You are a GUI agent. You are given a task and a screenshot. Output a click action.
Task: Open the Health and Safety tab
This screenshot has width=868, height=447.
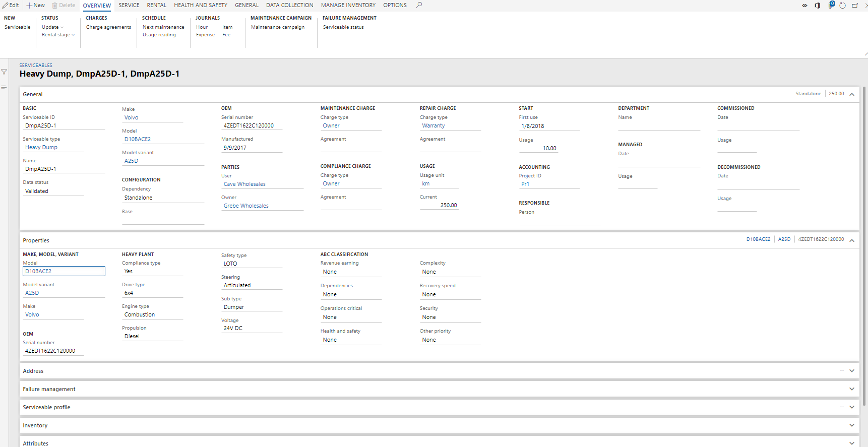click(x=201, y=5)
